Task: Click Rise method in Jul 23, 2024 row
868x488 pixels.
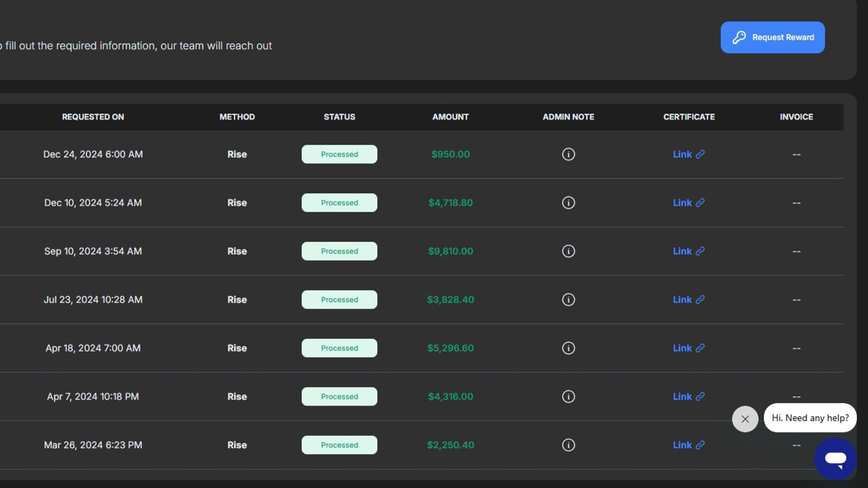Action: click(x=237, y=300)
